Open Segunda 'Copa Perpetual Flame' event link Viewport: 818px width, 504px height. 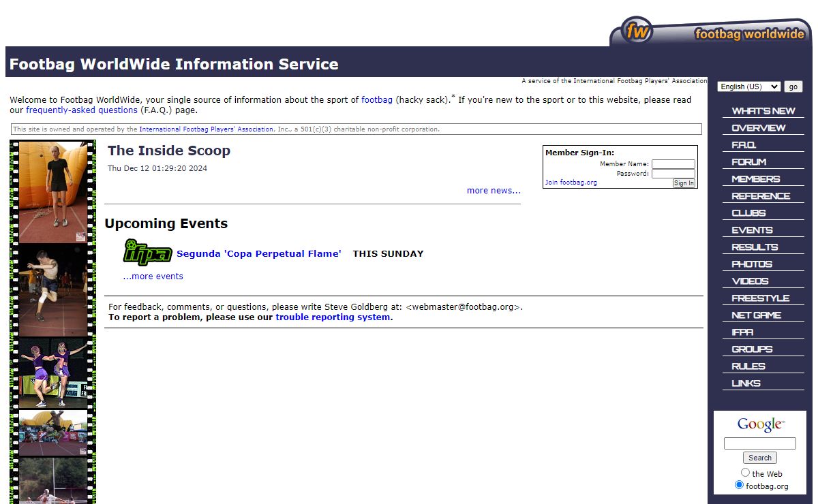pyautogui.click(x=258, y=253)
